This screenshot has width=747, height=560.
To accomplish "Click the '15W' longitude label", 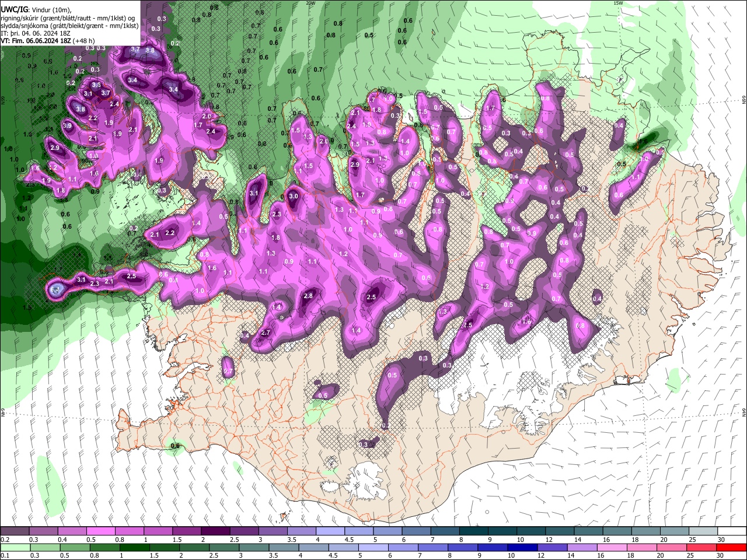I will coord(618,3).
